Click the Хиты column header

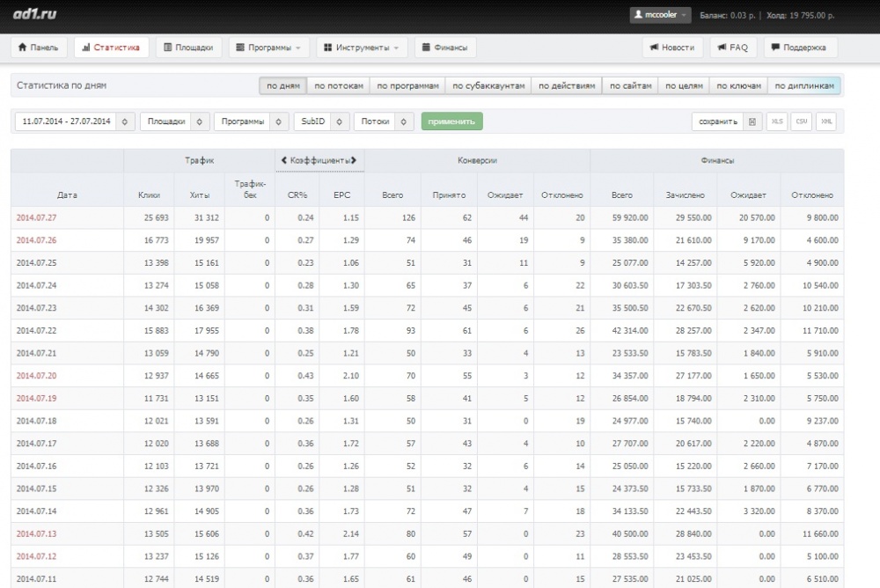199,195
